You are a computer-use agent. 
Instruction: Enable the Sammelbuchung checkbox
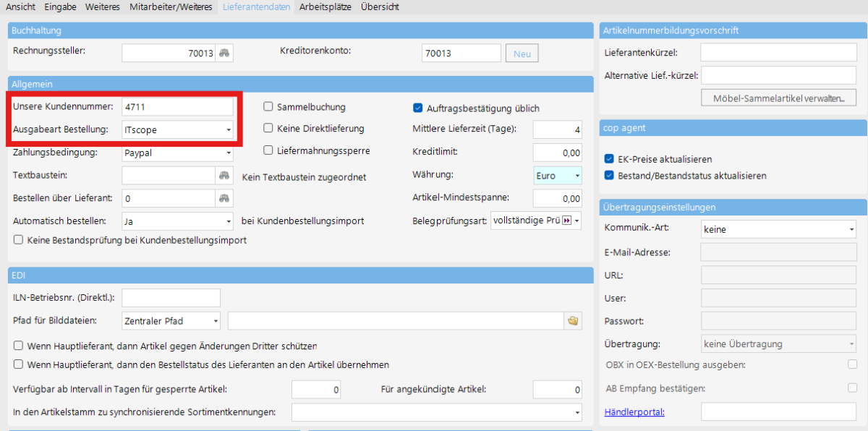click(x=268, y=107)
